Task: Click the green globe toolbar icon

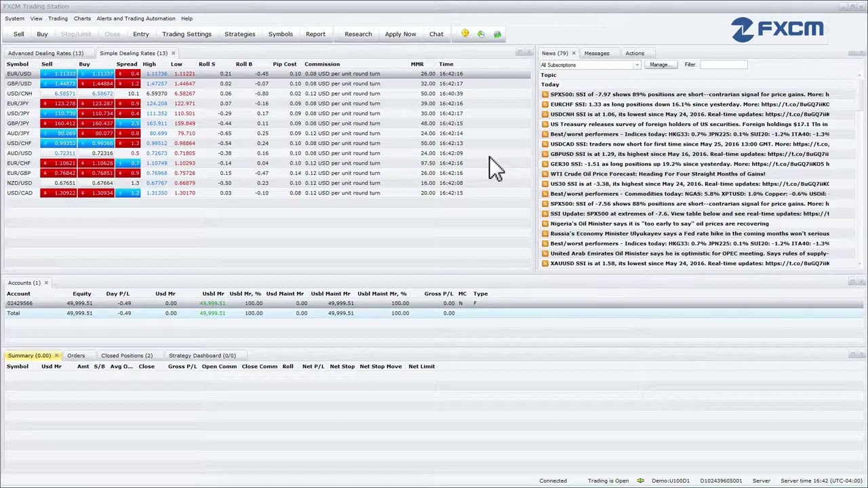Action: (x=497, y=34)
